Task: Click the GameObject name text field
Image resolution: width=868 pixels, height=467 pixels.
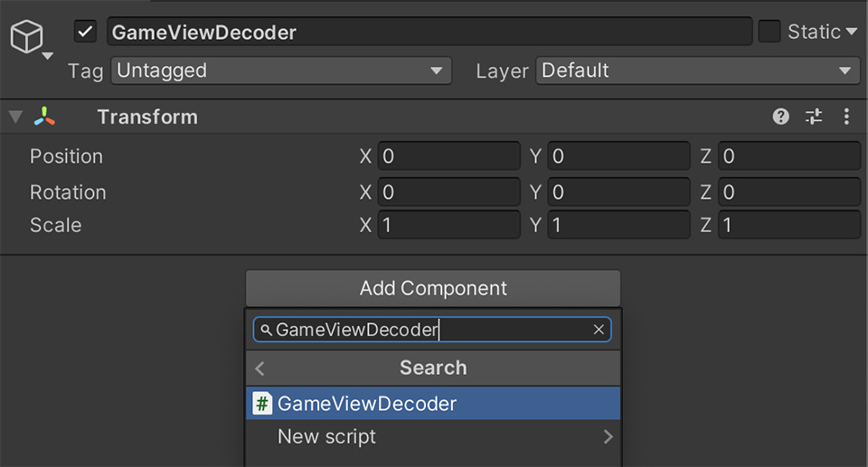Action: click(429, 33)
